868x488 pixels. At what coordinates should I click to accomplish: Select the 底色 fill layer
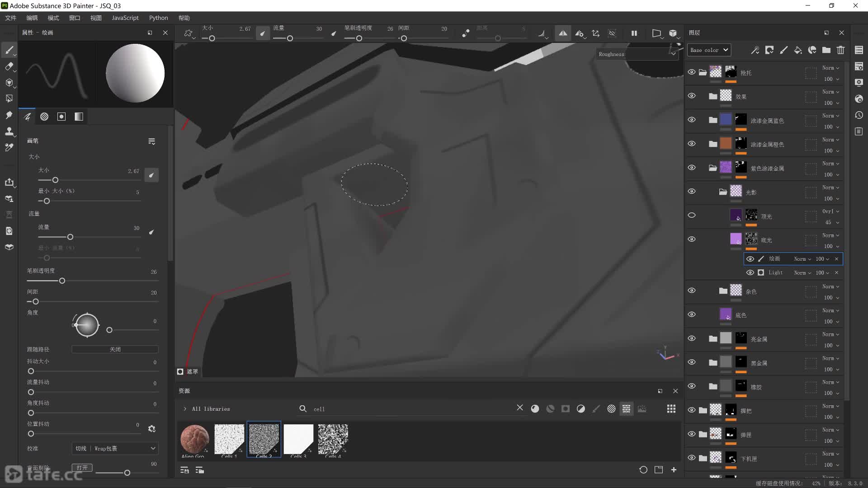pyautogui.click(x=764, y=315)
